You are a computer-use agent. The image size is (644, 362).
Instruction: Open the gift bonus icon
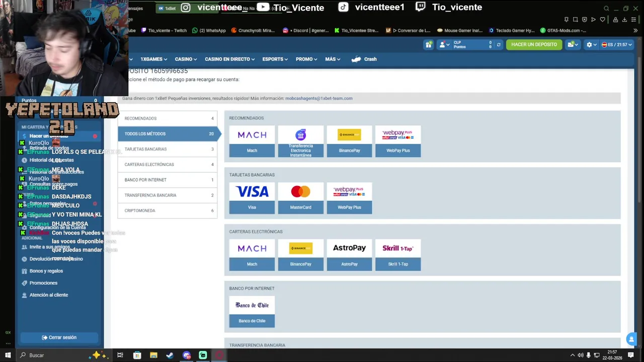click(429, 45)
